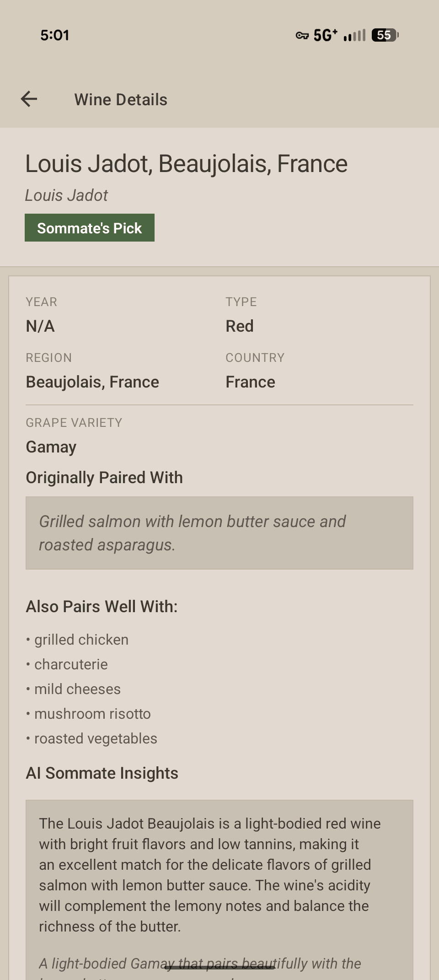
Task: Collapse the Also Pairs Well With list
Action: 102,606
